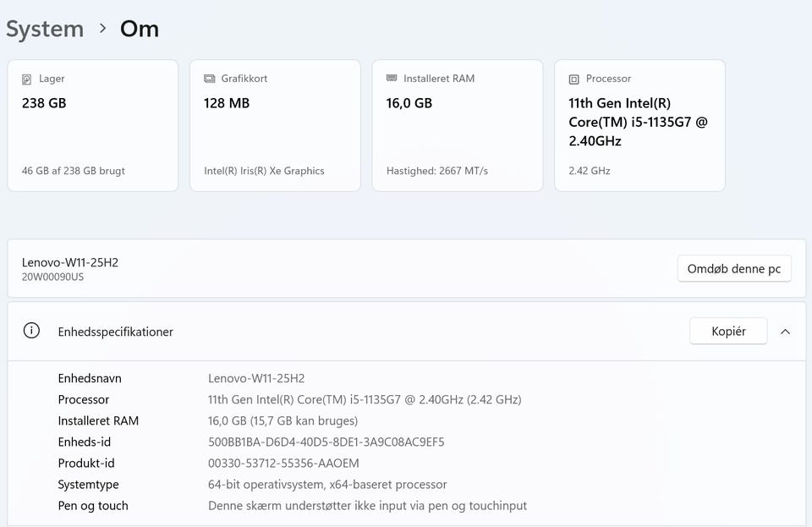The height and width of the screenshot is (527, 812).
Task: Click the Lager storage icon
Action: click(27, 79)
